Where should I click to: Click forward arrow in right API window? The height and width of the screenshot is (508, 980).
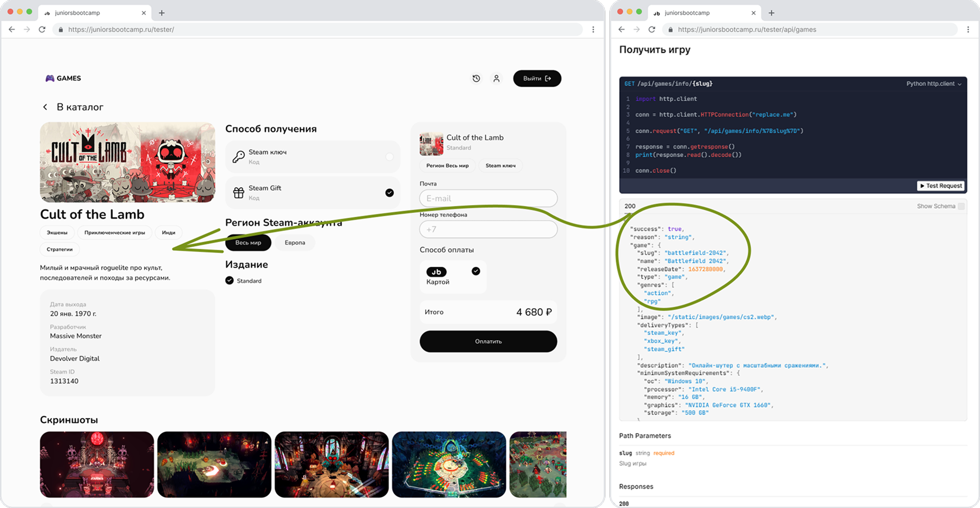pos(636,30)
